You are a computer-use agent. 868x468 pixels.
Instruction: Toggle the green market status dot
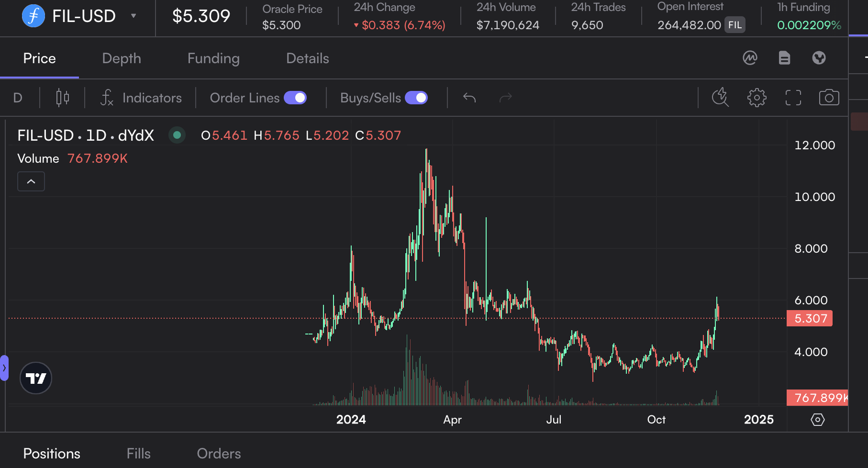click(x=177, y=135)
